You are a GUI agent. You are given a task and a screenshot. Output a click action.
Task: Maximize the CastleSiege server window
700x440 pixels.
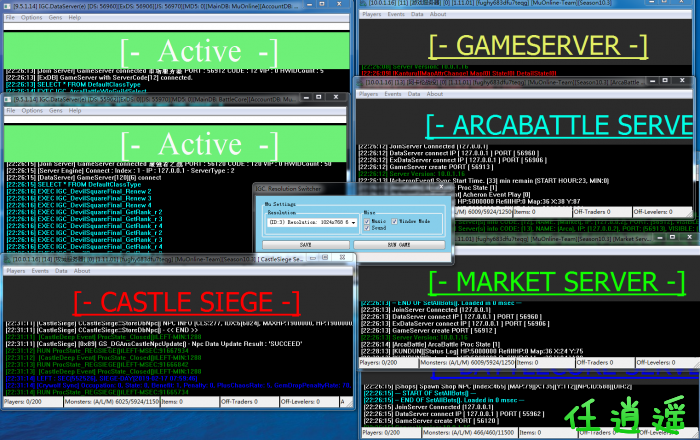325,257
